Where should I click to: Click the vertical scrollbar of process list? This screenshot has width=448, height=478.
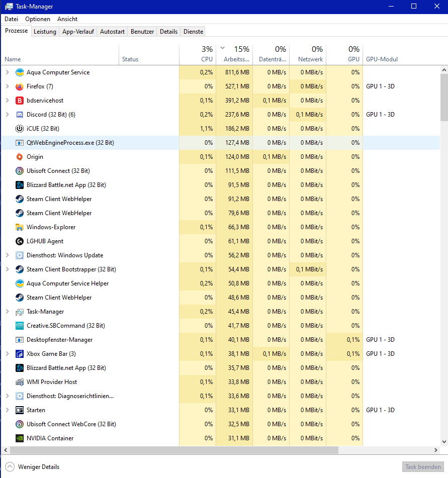(443, 251)
